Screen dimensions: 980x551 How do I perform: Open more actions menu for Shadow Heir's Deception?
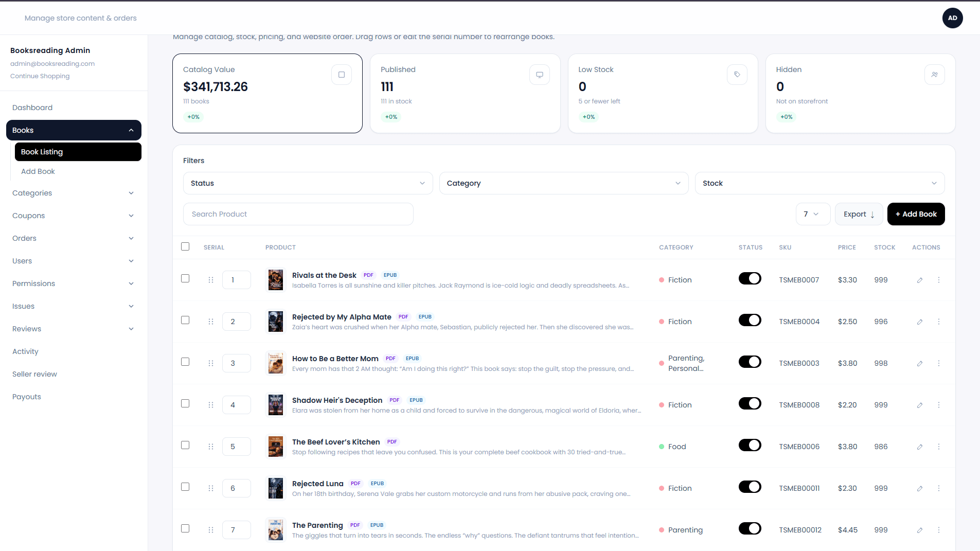point(938,405)
